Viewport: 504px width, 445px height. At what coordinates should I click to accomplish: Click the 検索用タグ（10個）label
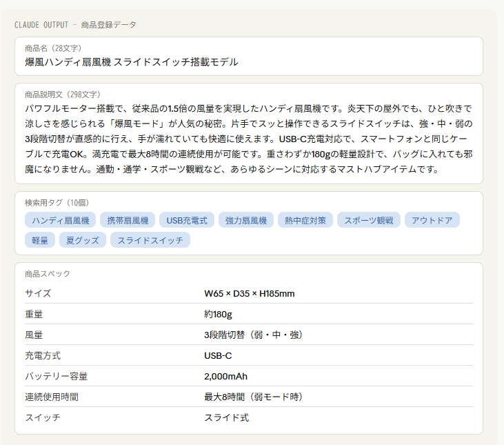pos(57,203)
